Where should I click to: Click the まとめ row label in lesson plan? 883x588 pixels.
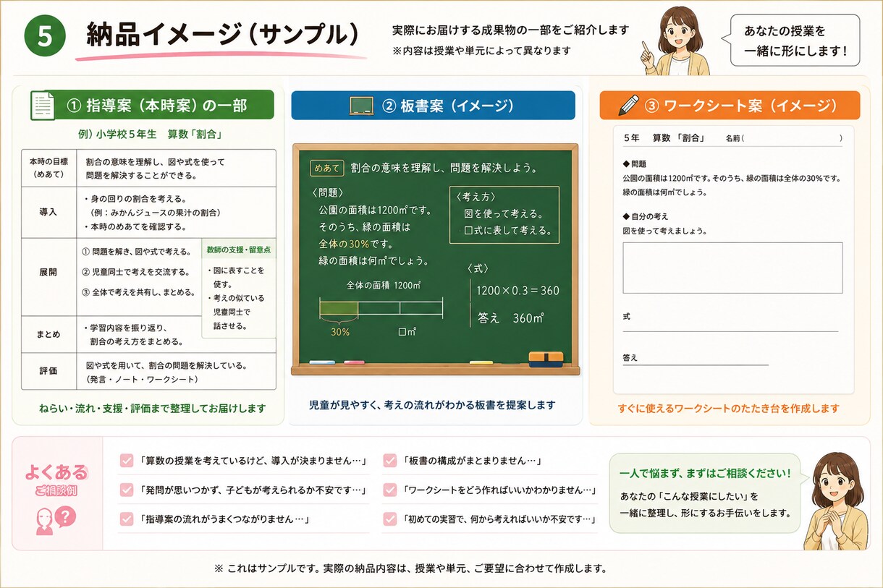(x=48, y=335)
